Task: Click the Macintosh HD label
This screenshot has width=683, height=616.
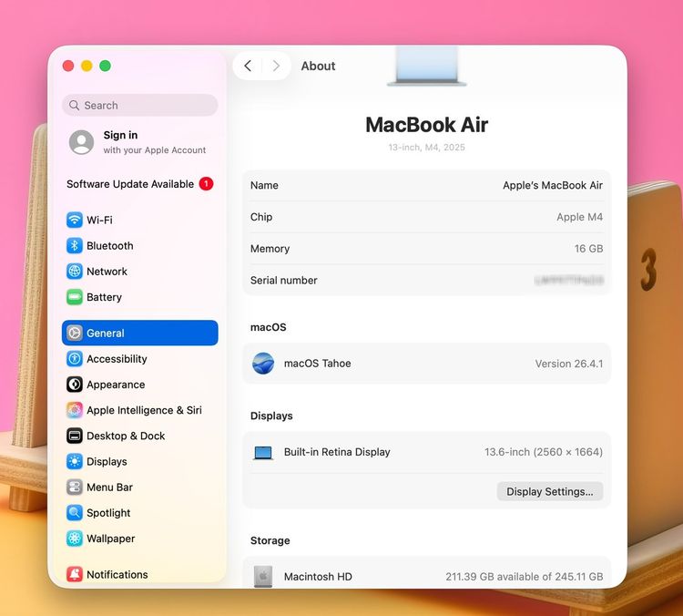Action: [318, 576]
